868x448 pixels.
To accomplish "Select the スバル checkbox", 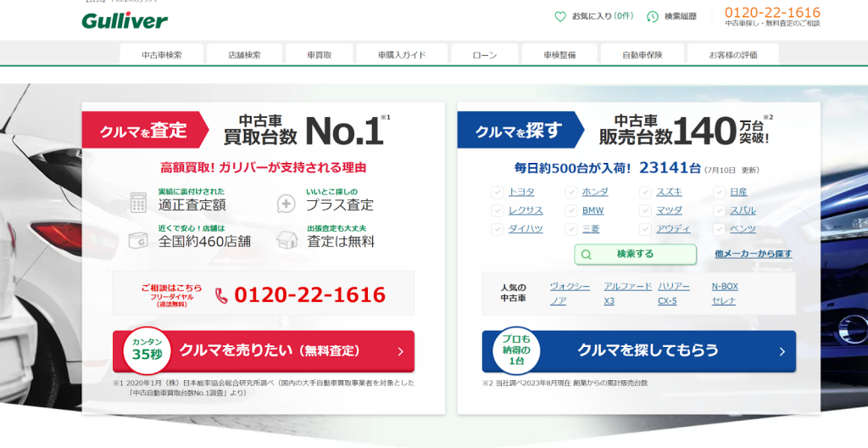I will pos(720,210).
